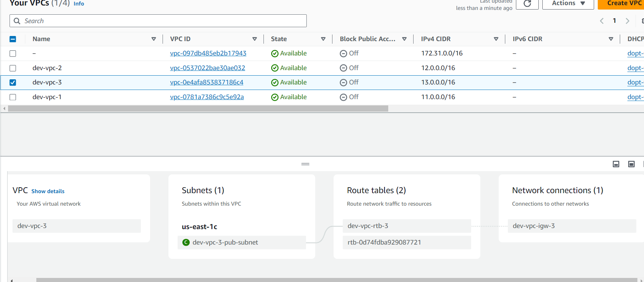This screenshot has height=282, width=644.
Task: Click the split panel half-size icon
Action: [616, 164]
